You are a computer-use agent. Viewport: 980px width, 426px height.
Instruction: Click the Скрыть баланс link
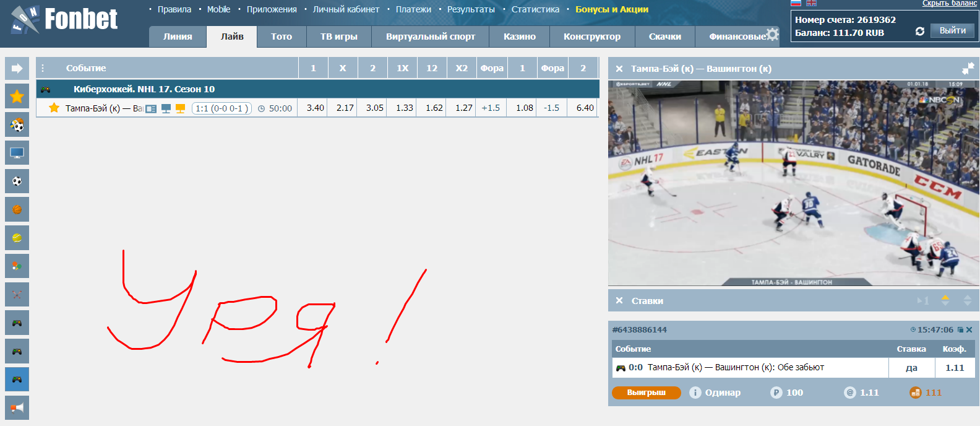(x=950, y=3)
